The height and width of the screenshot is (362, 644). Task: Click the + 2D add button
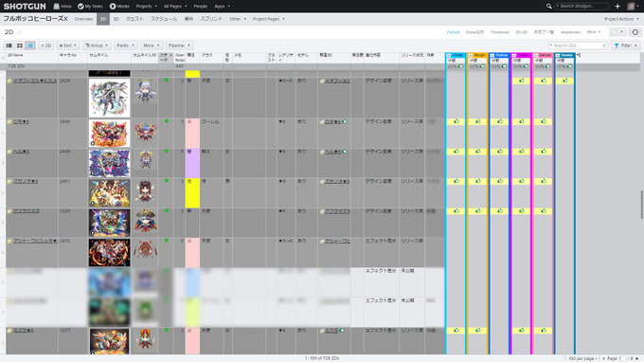click(x=46, y=45)
